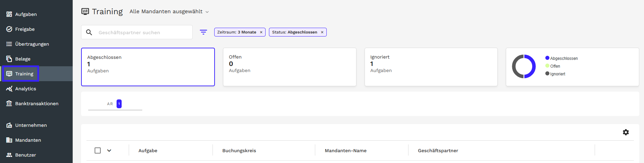Click the Geschäftspartner suchen search field
Image resolution: width=644 pixels, height=163 pixels.
(x=142, y=32)
